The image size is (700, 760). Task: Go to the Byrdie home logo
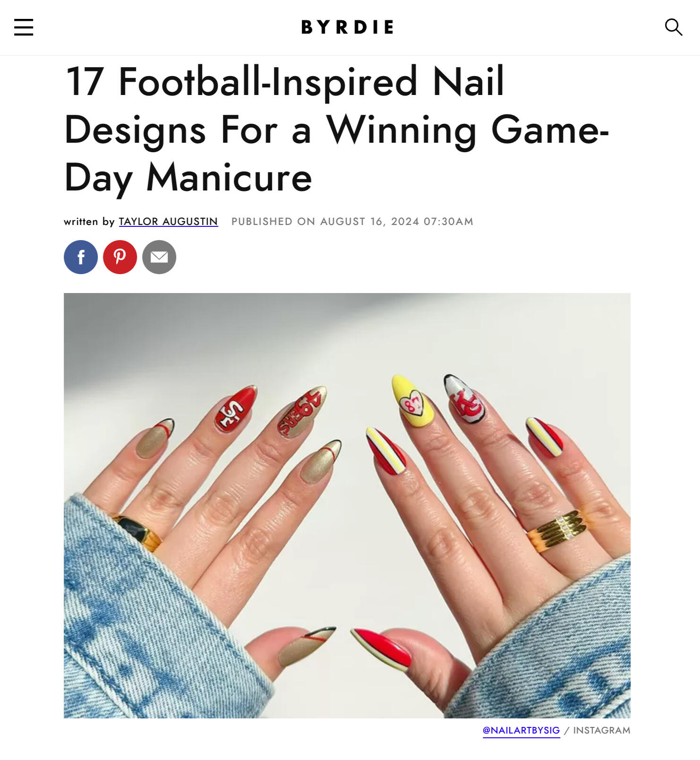tap(347, 27)
